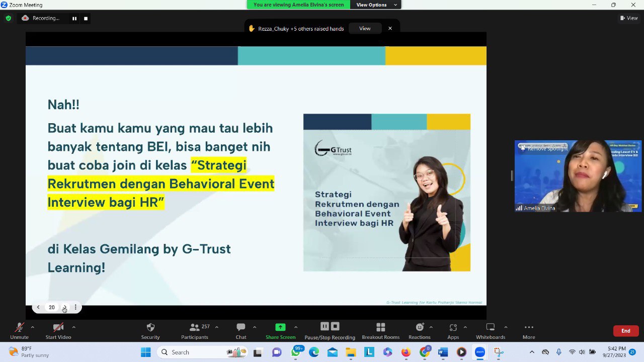Open Microsoft Word from the taskbar

[443, 352]
